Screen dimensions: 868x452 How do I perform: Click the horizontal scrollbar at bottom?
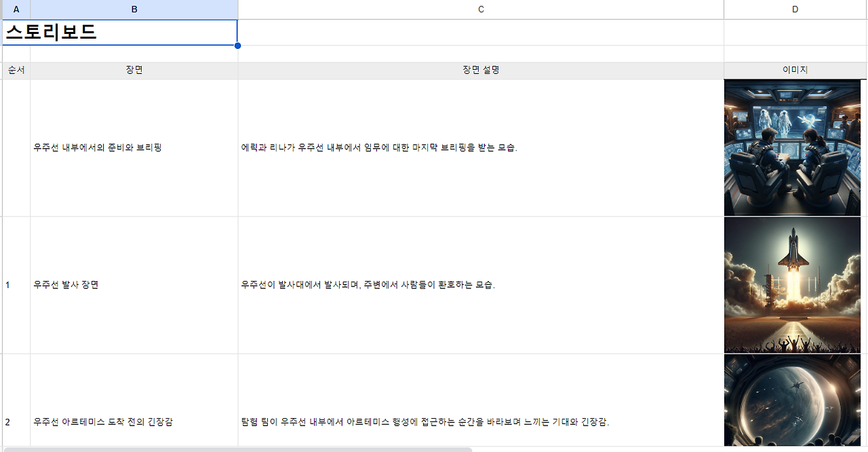point(237,449)
